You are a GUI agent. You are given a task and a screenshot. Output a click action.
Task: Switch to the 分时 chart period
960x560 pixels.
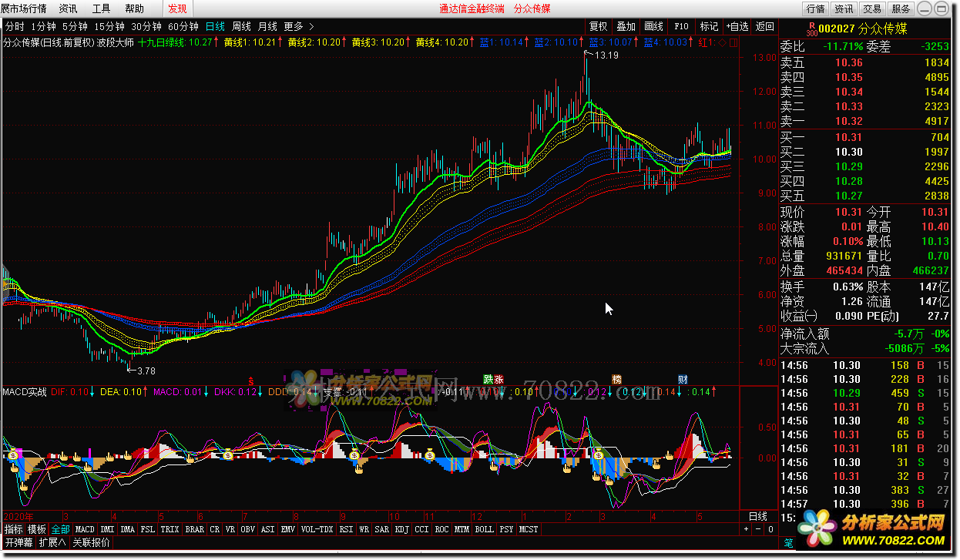pyautogui.click(x=15, y=26)
